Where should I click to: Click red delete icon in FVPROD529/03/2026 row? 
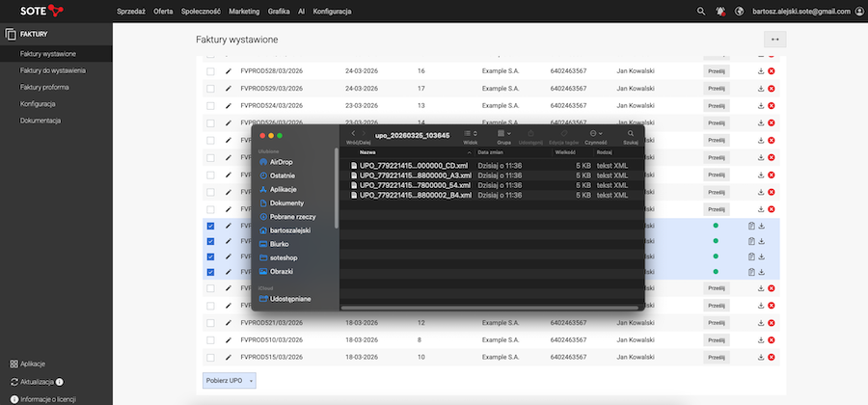point(772,89)
